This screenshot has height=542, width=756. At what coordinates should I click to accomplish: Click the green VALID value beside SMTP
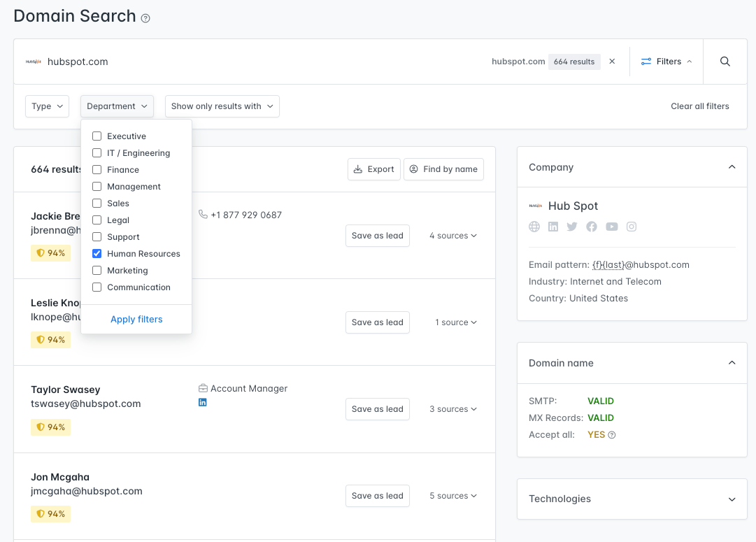[x=601, y=401]
